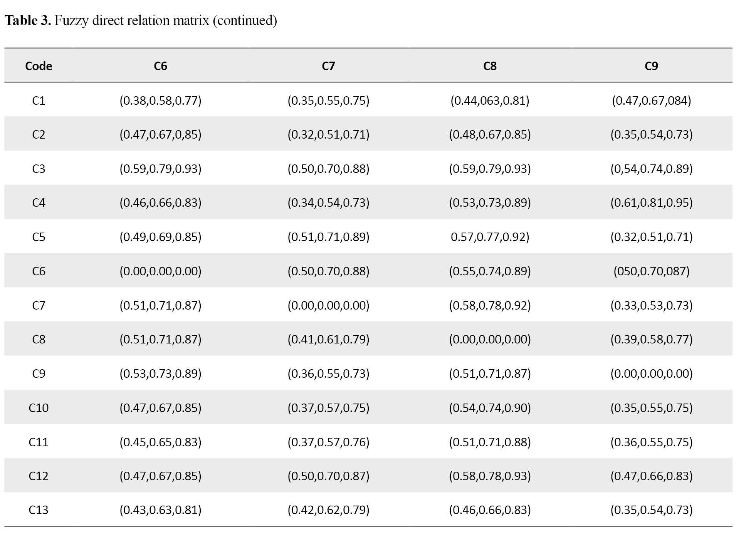Select the C1 row label
756x536 pixels.
pyautogui.click(x=39, y=100)
